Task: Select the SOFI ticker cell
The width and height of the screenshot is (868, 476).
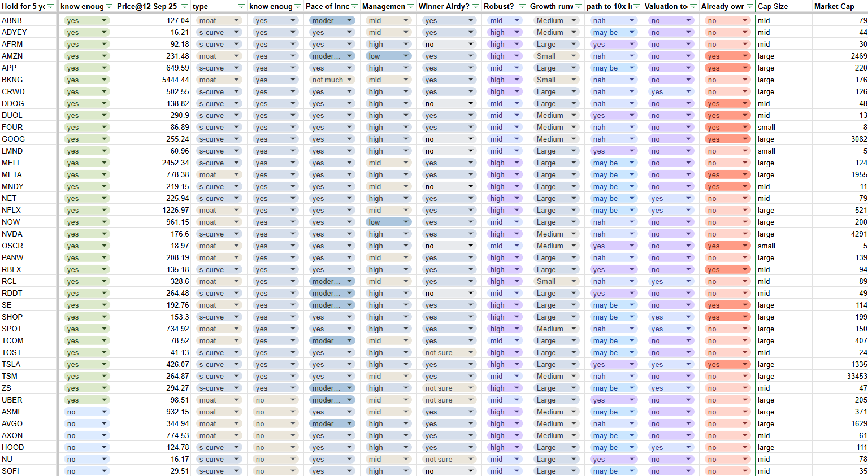Action: (28, 471)
